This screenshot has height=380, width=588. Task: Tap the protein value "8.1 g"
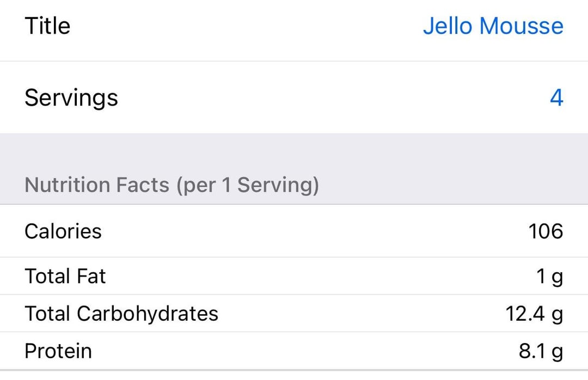coord(541,352)
